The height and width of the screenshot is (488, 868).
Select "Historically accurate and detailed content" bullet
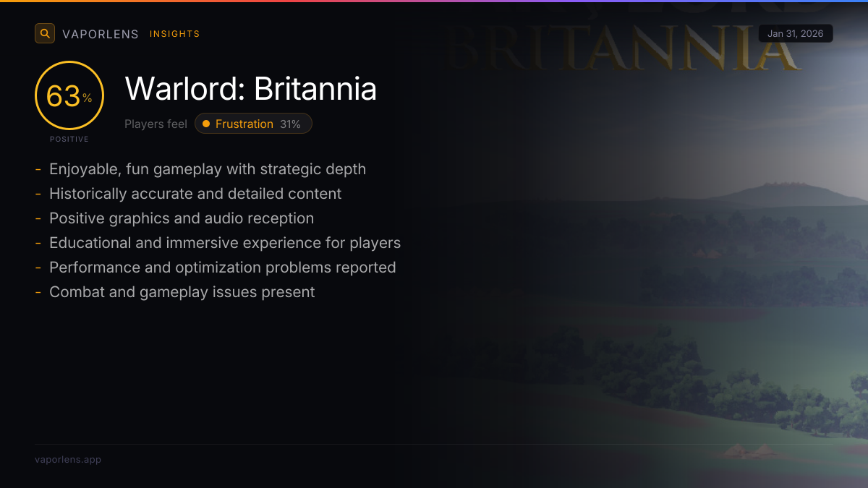click(195, 194)
